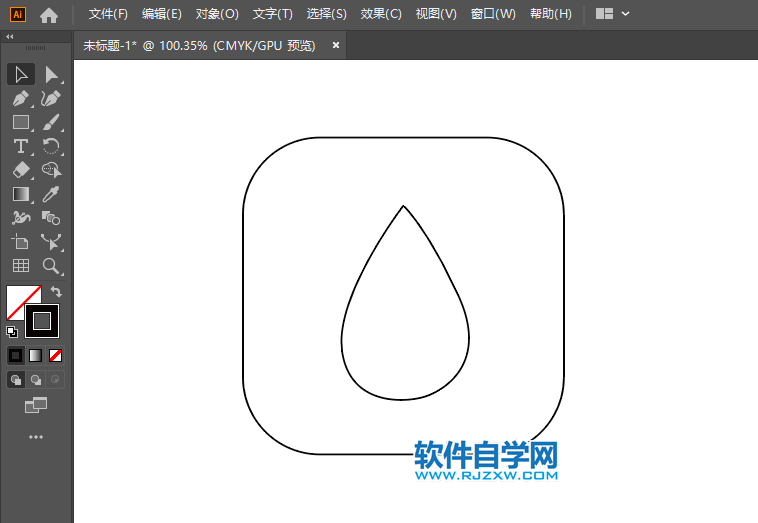Reset to default fill and stroke
The image size is (758, 523).
(12, 332)
